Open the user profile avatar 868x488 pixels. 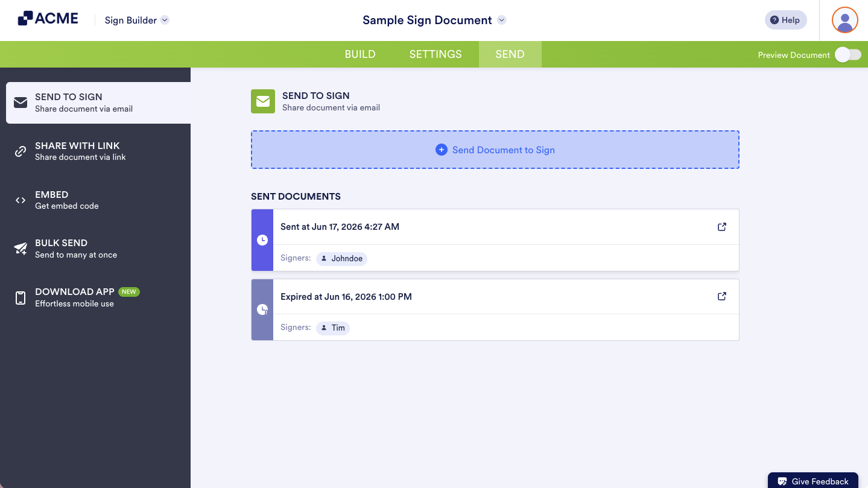[844, 20]
